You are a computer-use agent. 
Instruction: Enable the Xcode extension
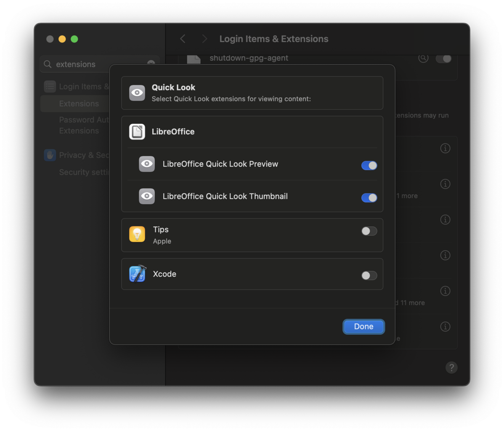369,275
